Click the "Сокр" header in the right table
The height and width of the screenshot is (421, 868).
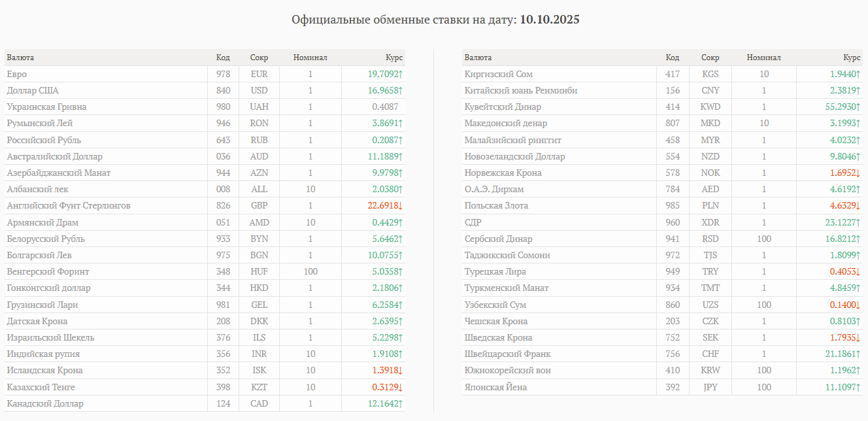710,58
